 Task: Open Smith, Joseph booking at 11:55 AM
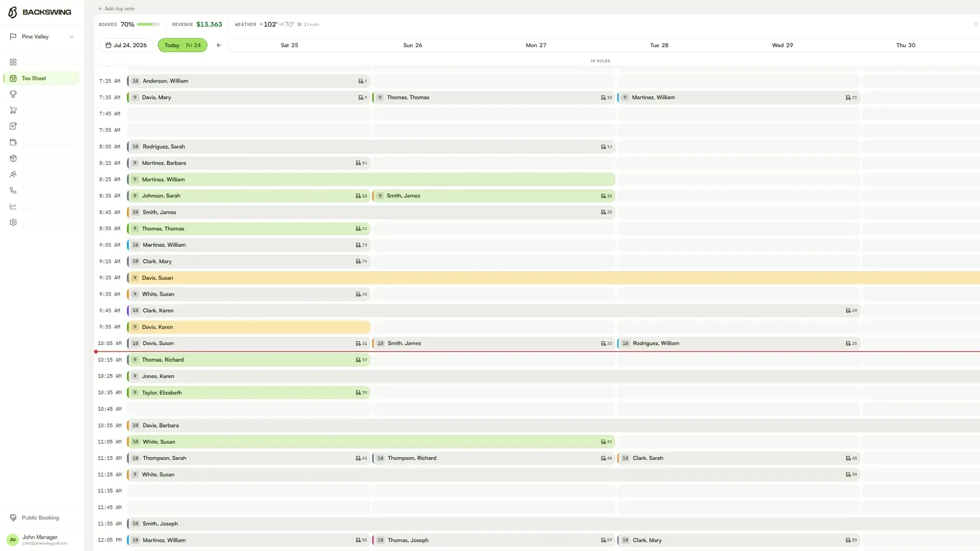point(553,524)
